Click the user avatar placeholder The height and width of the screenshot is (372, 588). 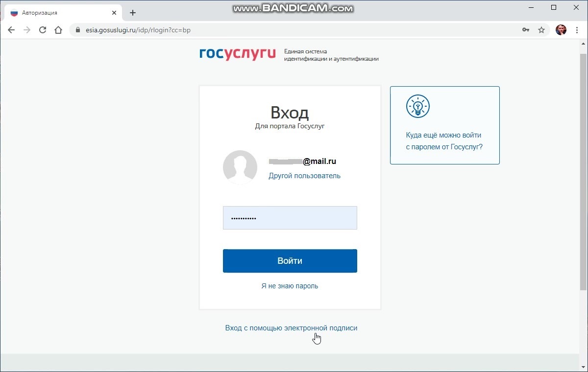tap(240, 167)
